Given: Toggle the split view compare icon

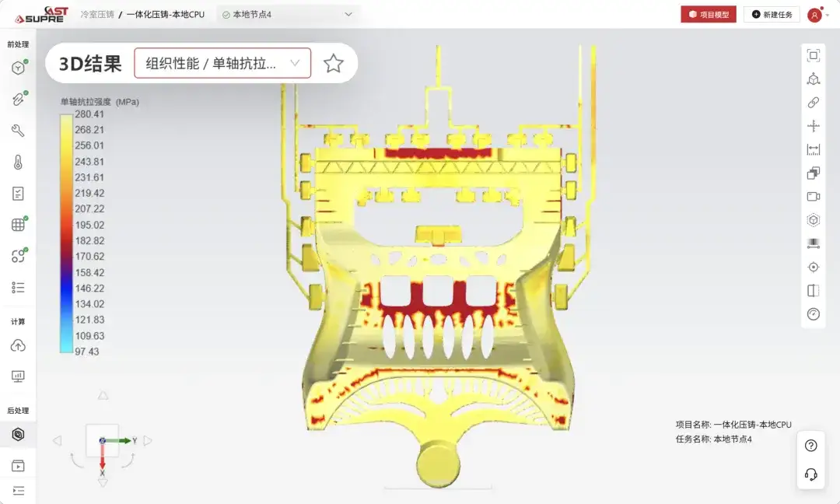Looking at the screenshot, I should tap(814, 291).
